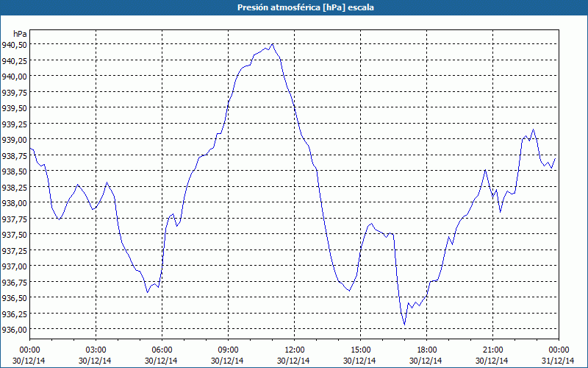Click the 21:00 time axis label
Viewport: 588px width, 368px height.
click(492, 350)
